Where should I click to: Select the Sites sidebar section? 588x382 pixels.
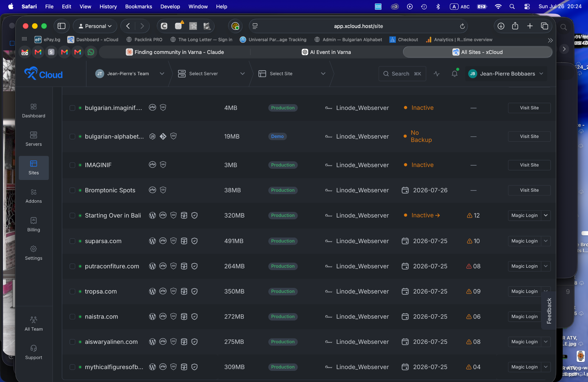[34, 168]
